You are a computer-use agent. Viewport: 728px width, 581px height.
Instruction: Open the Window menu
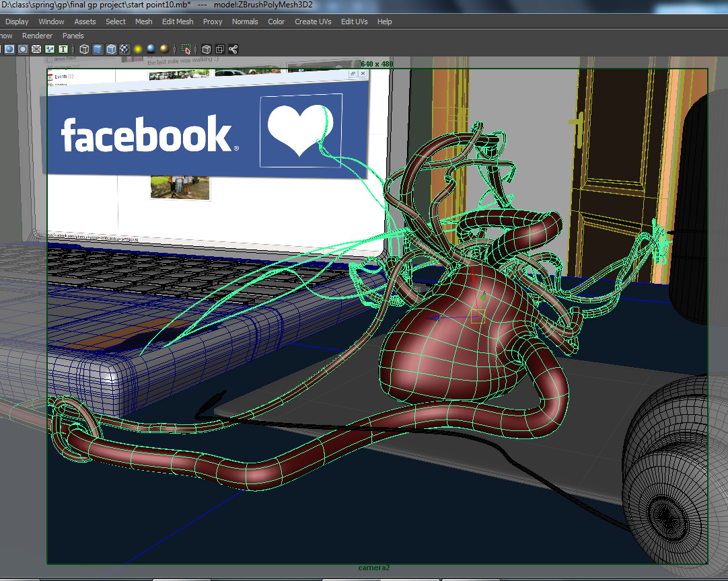coord(52,22)
